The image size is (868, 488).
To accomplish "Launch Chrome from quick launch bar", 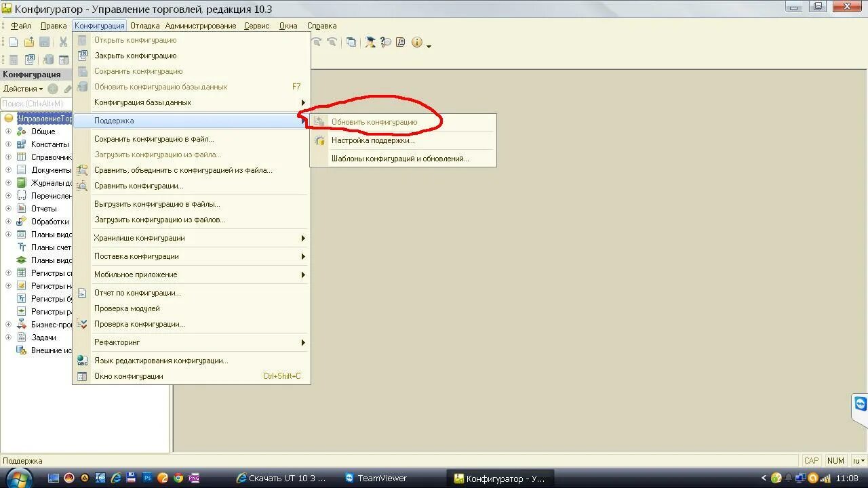I will tap(178, 478).
